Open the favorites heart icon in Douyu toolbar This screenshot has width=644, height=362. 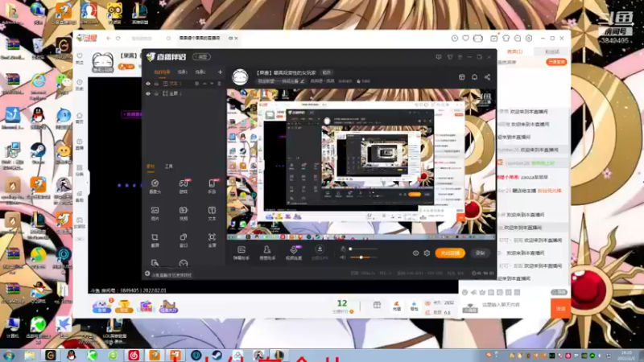pyautogui.click(x=466, y=38)
